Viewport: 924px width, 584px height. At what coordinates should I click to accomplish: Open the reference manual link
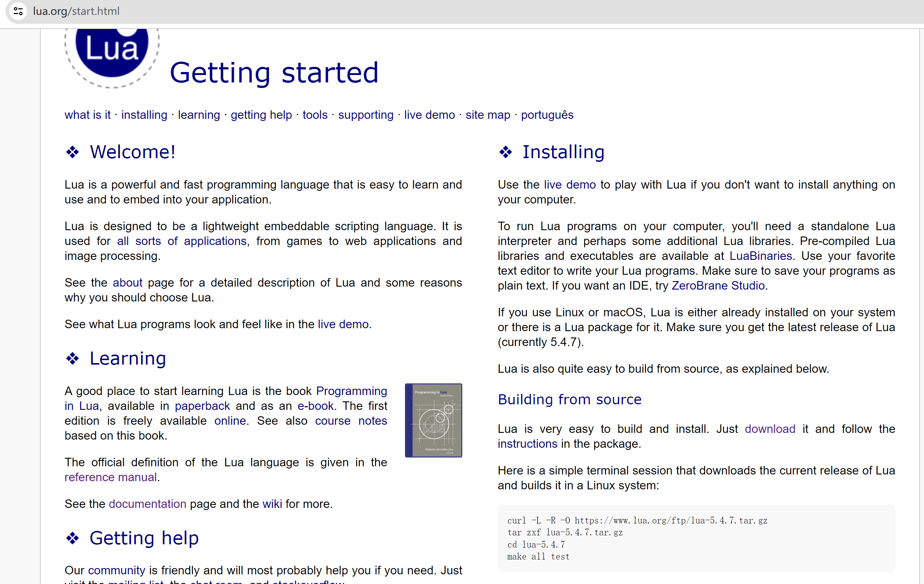click(111, 477)
